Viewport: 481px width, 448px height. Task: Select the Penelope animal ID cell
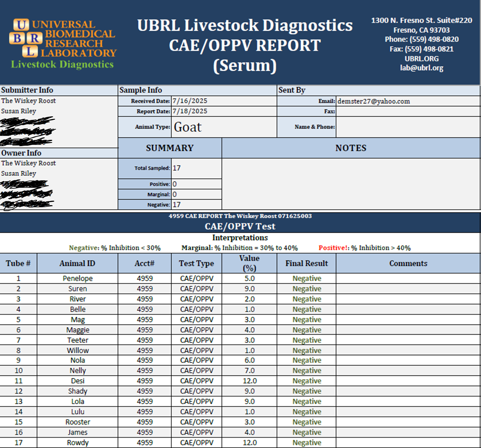click(x=77, y=278)
